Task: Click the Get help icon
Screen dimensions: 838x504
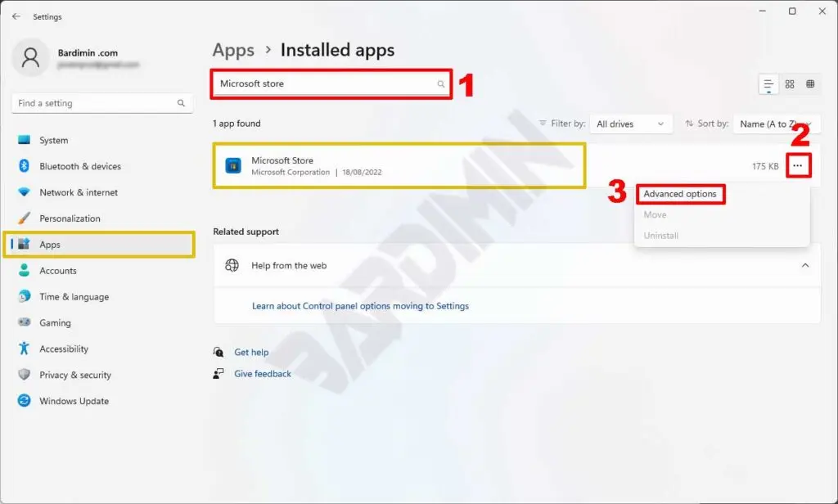Action: coord(218,352)
